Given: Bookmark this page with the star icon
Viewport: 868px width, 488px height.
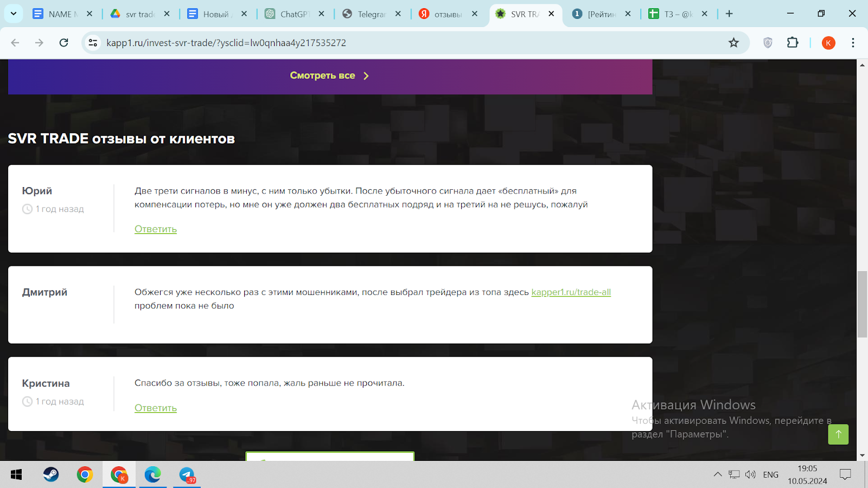Looking at the screenshot, I should tap(733, 43).
